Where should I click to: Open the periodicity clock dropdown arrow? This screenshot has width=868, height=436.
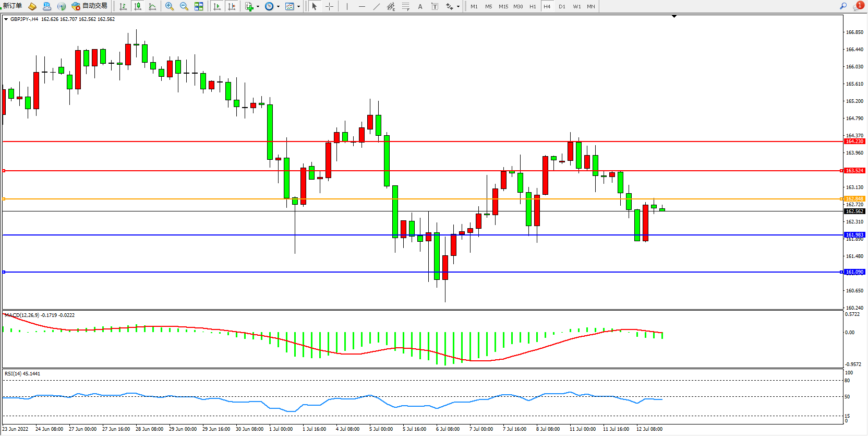click(278, 7)
